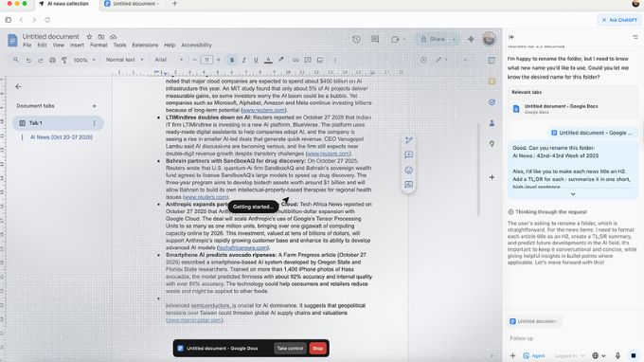Open the Extensions menu
Image resolution: width=644 pixels, height=362 pixels.
point(145,45)
